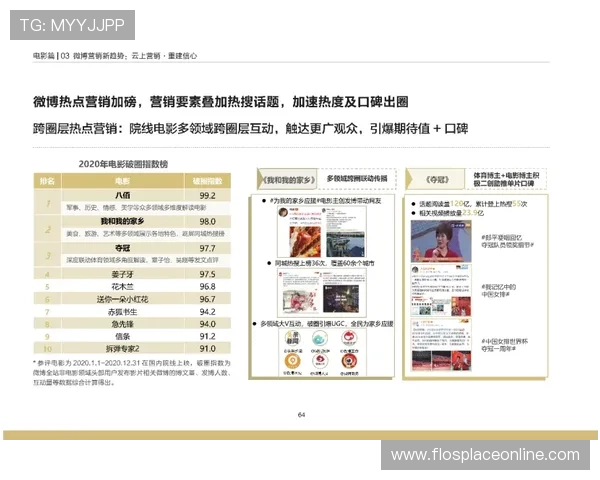The image size is (600, 480).
Task: Click the volleyball coach interview video thumbnail
Action: click(441, 241)
